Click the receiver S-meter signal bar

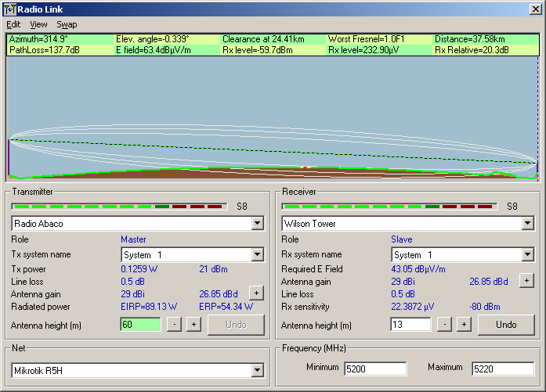click(x=389, y=207)
